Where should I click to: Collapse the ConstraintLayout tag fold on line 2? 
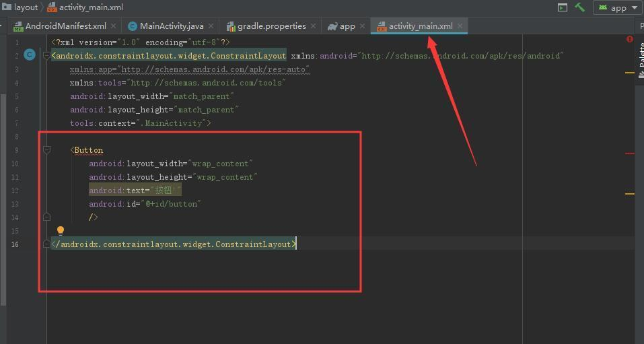click(x=46, y=55)
